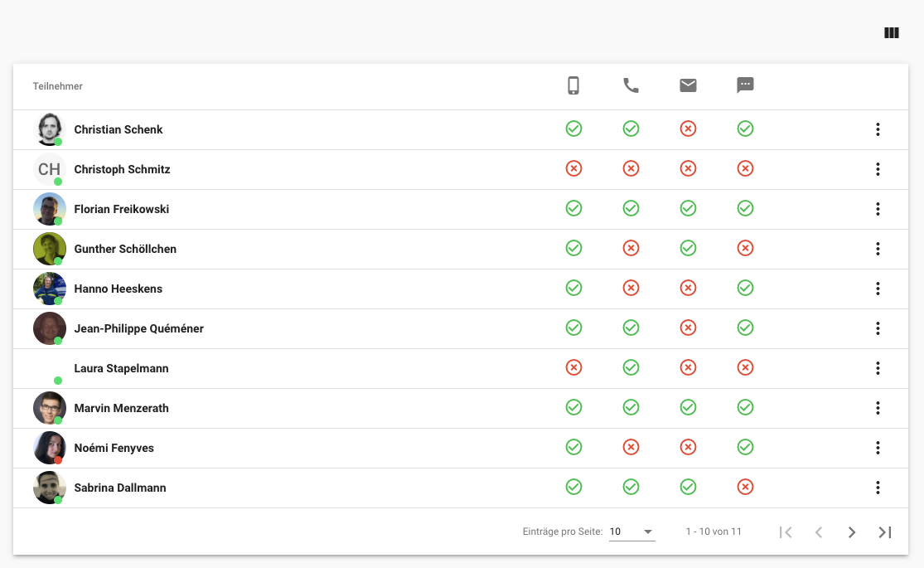Select the name Jean-Philippe Quéméner
The width and height of the screenshot is (924, 568).
(138, 328)
